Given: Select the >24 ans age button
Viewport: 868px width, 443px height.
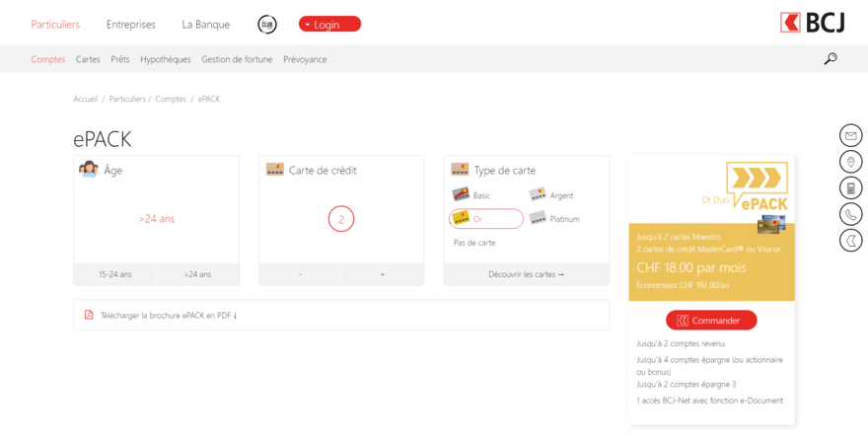Looking at the screenshot, I should click(x=197, y=274).
